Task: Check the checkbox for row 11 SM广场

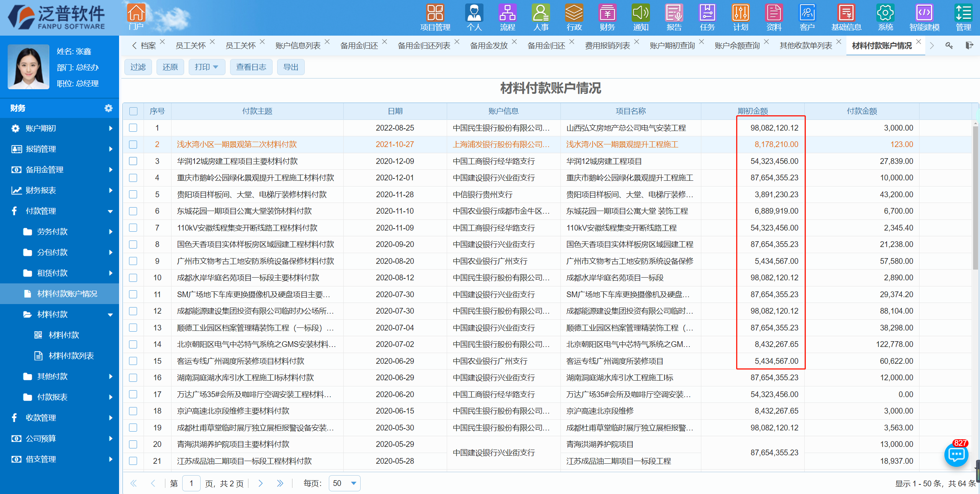Action: tap(133, 294)
